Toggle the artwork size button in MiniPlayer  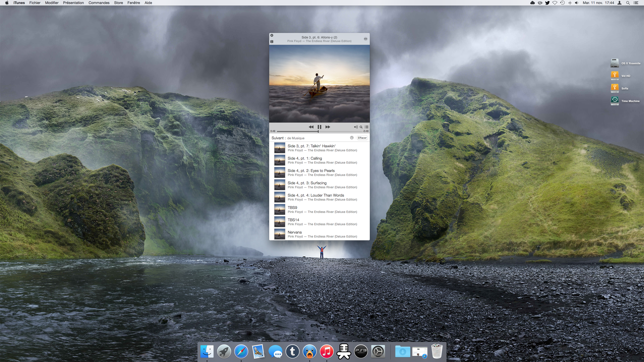tap(272, 41)
